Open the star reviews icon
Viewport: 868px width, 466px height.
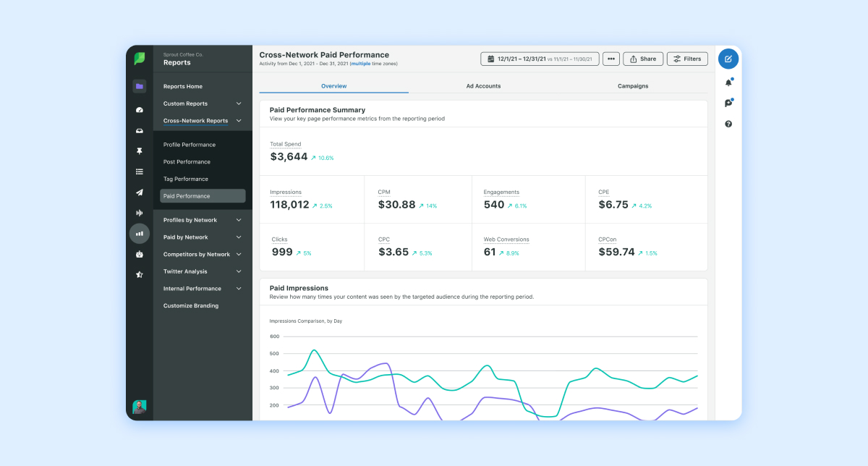[x=140, y=275]
